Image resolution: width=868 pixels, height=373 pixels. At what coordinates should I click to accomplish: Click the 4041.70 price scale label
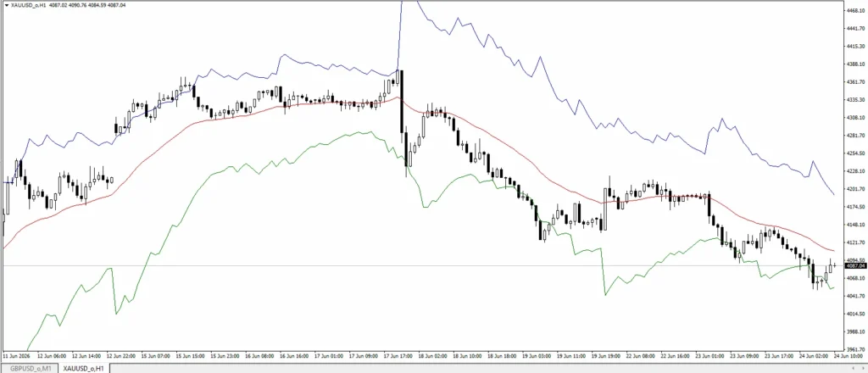coord(856,297)
